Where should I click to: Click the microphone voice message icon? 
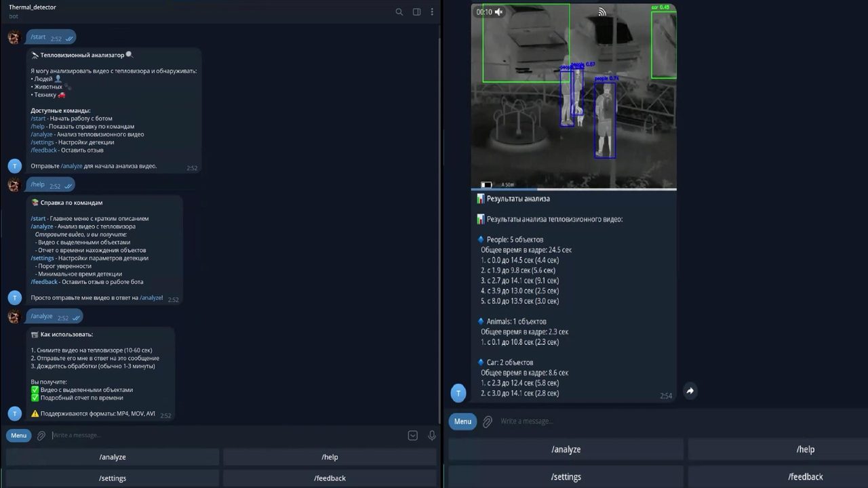[432, 436]
